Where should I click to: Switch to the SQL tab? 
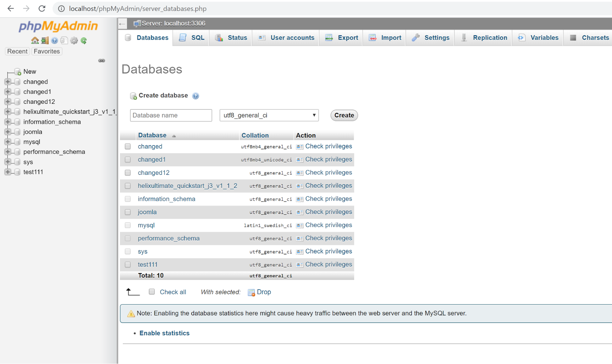coord(191,38)
